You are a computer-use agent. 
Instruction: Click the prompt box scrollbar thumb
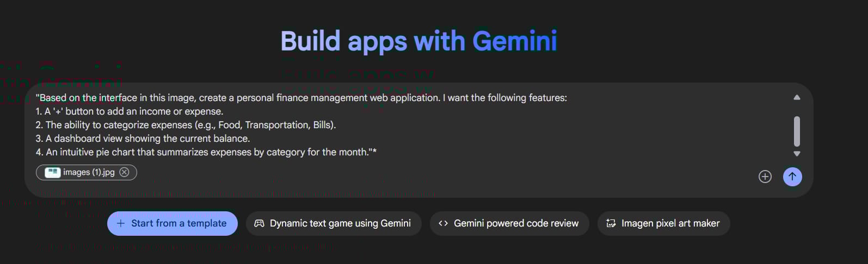click(797, 131)
